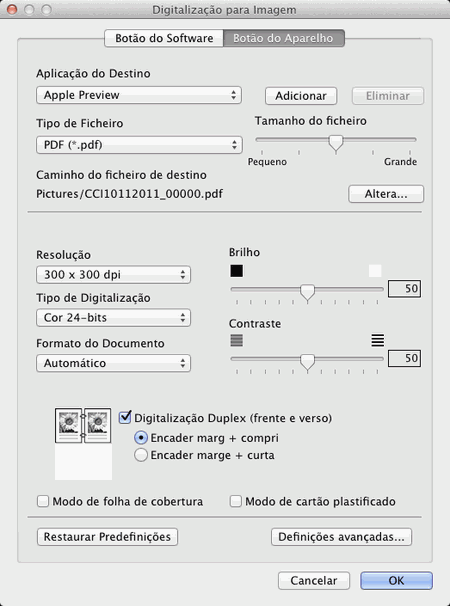
Task: Open the Apple Preview application dropdown
Action: [139, 95]
